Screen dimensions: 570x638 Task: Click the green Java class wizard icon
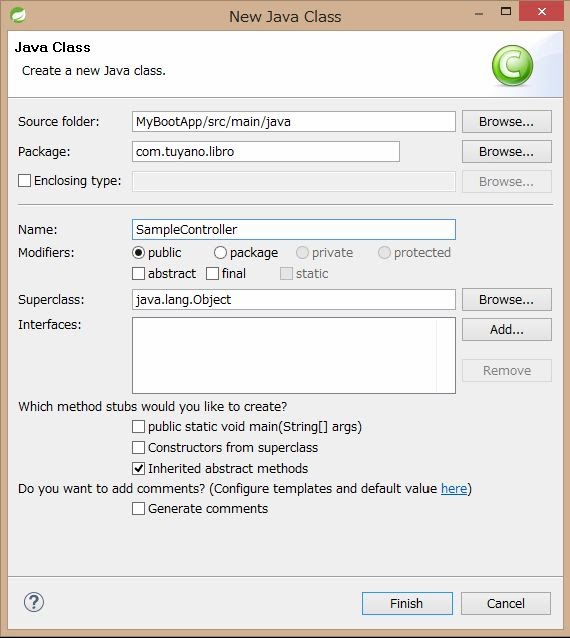[512, 65]
